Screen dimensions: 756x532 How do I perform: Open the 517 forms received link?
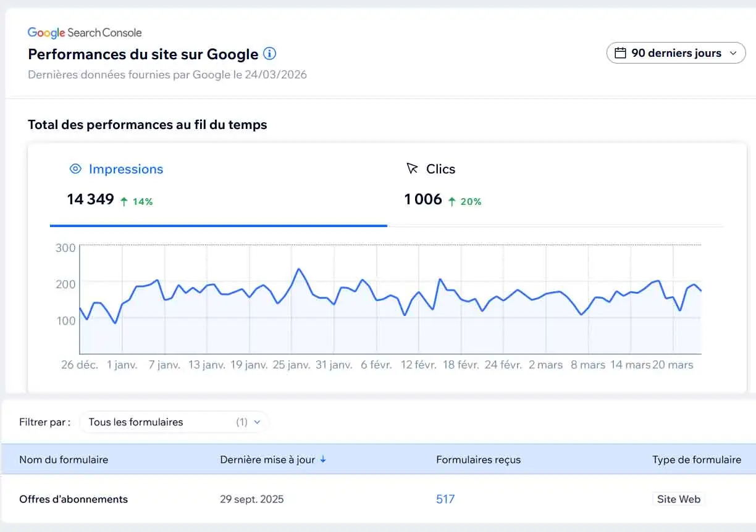point(445,499)
